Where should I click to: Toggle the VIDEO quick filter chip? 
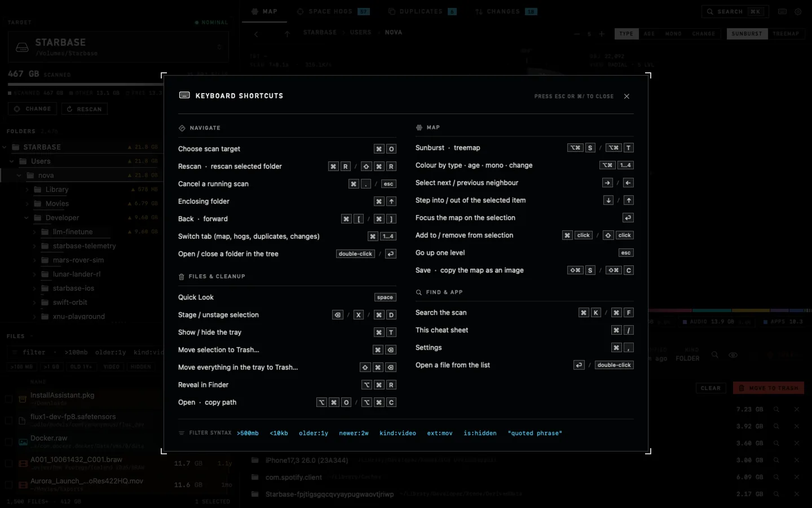[112, 367]
